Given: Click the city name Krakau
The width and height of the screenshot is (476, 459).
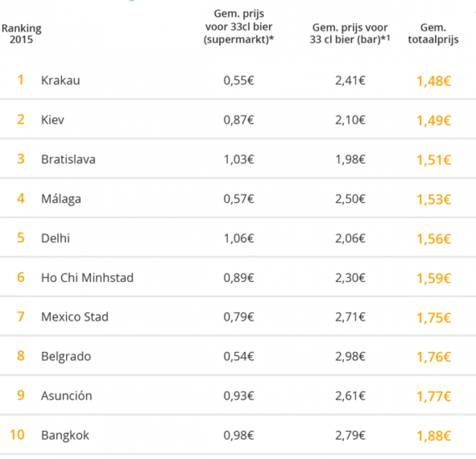Looking at the screenshot, I should [60, 80].
